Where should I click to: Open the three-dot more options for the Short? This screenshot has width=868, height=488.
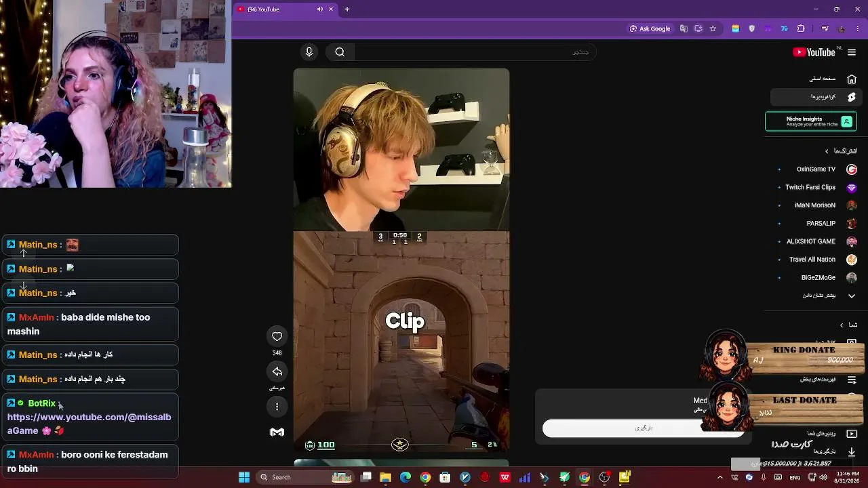[x=277, y=407]
